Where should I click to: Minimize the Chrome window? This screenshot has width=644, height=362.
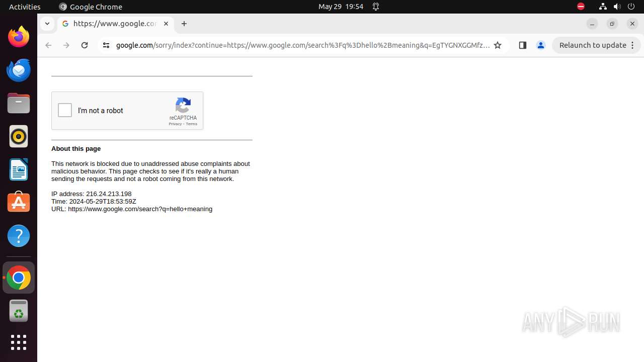(x=592, y=24)
